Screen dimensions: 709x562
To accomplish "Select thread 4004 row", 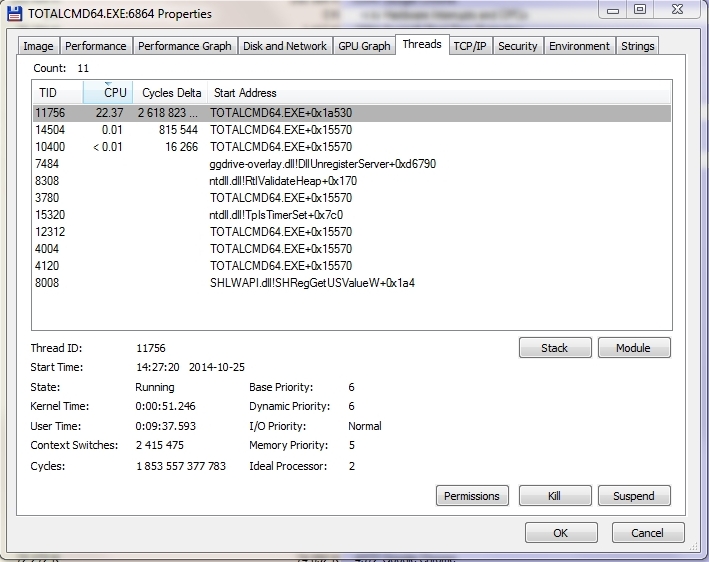I will click(352, 249).
